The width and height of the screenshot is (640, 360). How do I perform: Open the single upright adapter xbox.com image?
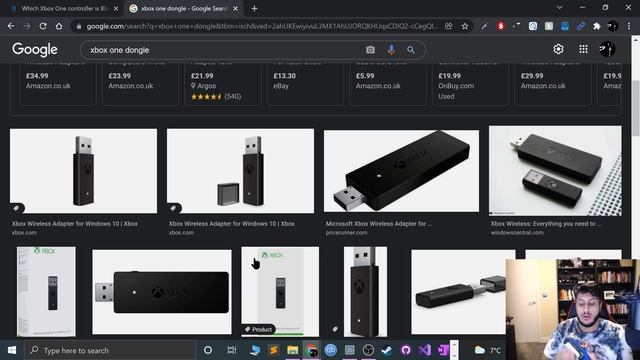[83, 171]
